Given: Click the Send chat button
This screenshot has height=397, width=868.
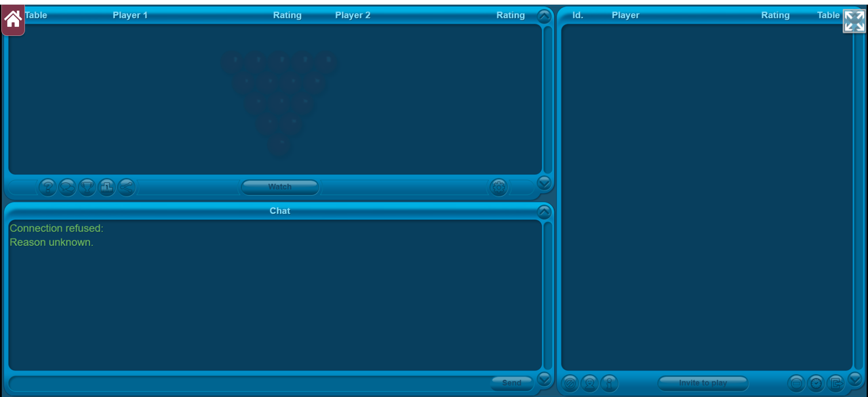Looking at the screenshot, I should click(x=511, y=383).
